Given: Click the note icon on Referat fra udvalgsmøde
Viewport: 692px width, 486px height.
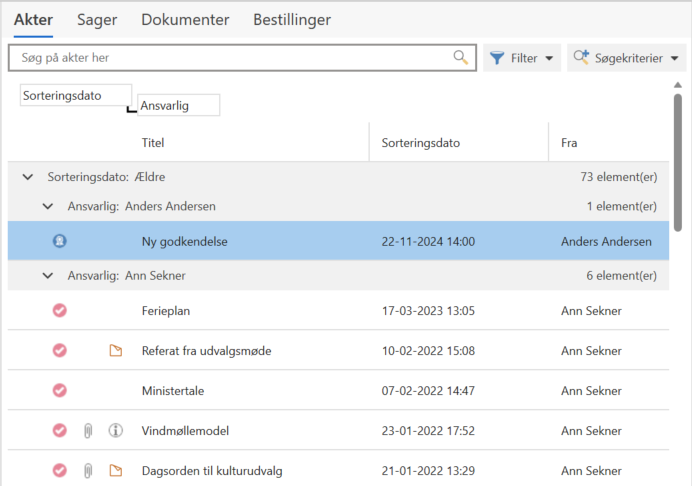Looking at the screenshot, I should click(x=115, y=351).
